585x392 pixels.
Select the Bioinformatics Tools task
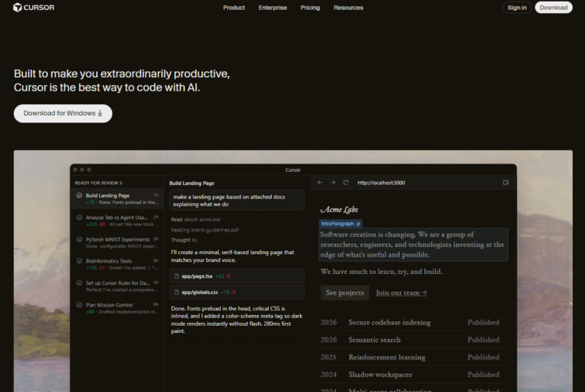point(117,264)
